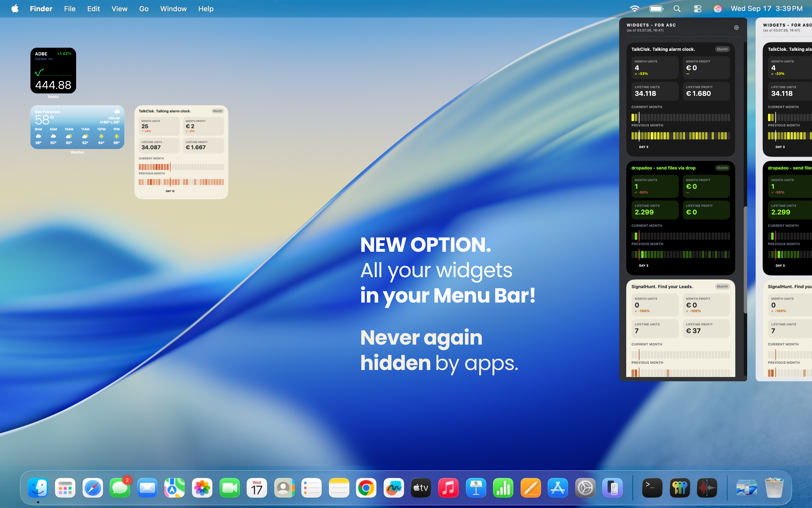Click the date and time in menu bar
Screen dimensions: 812x508
pos(767,9)
